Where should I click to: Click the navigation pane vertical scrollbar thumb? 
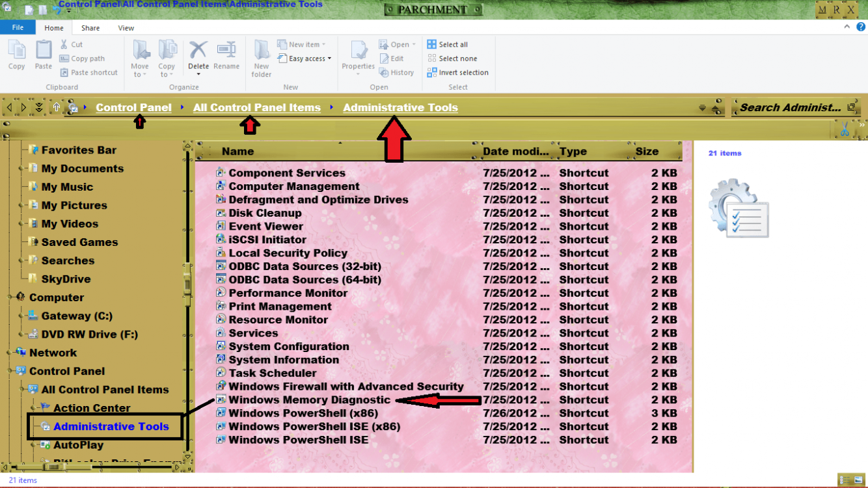point(187,284)
